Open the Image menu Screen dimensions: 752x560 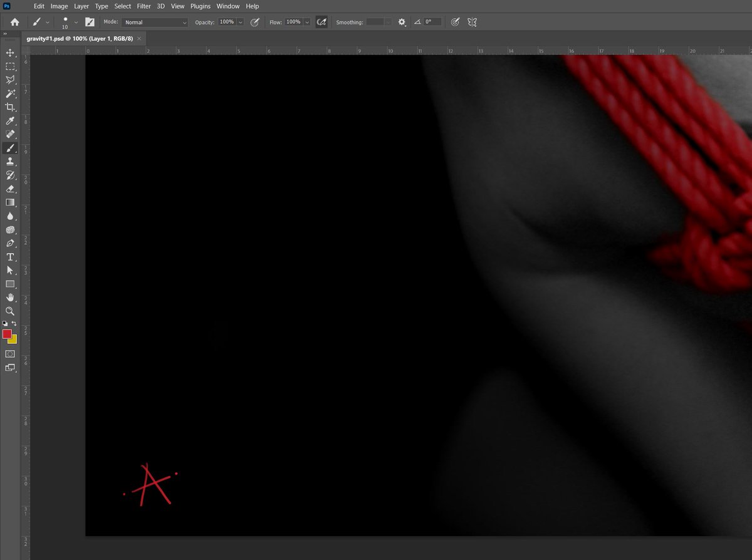tap(59, 6)
